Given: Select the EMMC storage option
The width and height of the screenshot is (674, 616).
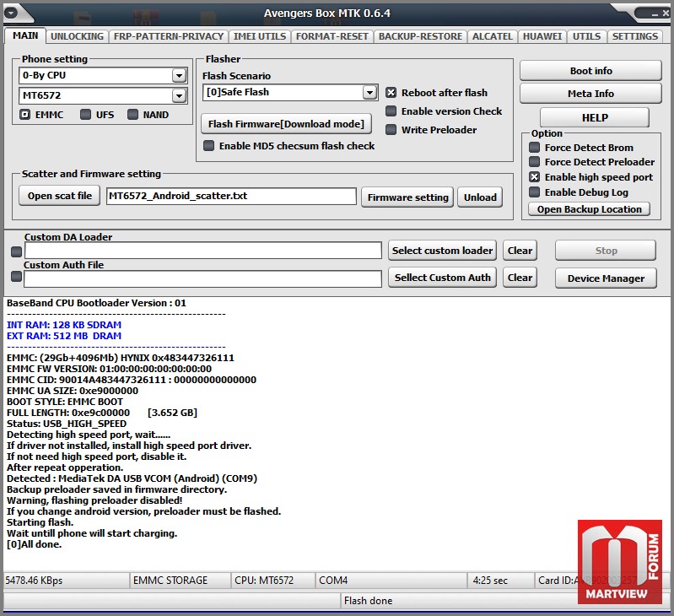Looking at the screenshot, I should click(25, 115).
